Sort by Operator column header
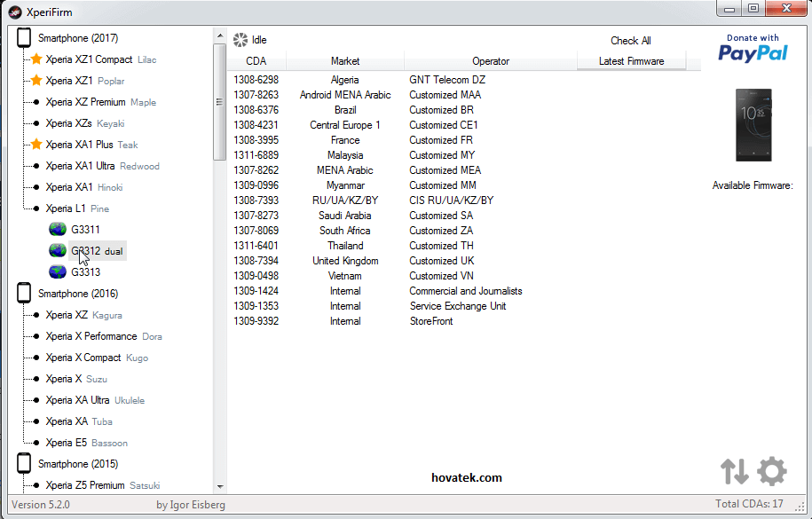 tap(491, 61)
